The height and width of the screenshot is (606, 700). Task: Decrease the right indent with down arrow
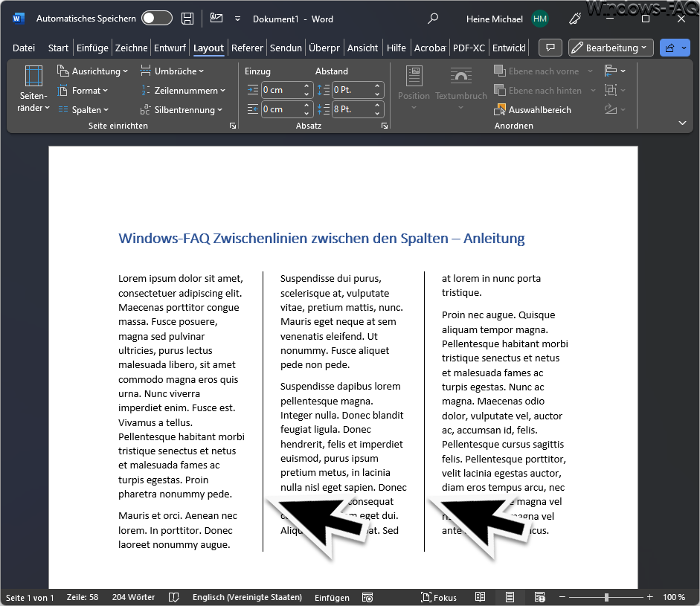tap(306, 113)
